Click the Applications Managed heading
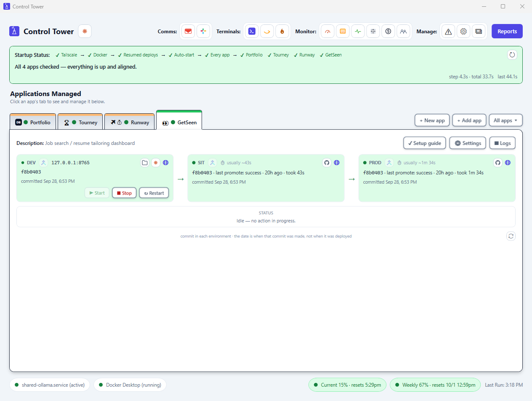 tap(45, 94)
